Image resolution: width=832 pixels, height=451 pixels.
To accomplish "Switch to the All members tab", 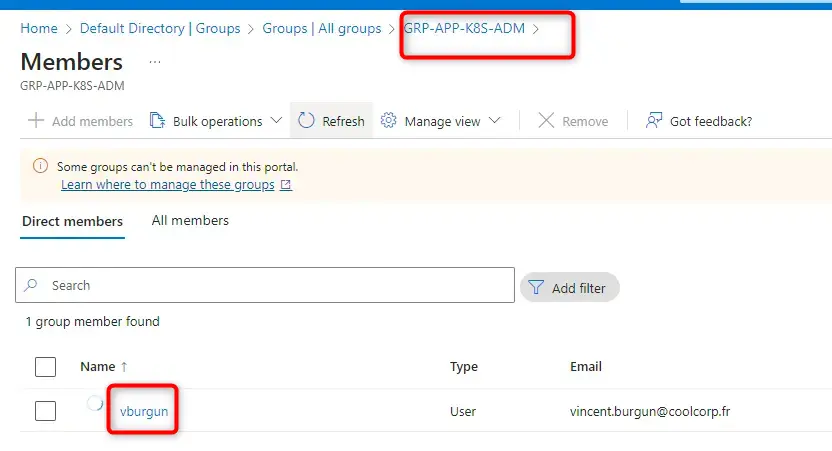I will coord(190,220).
